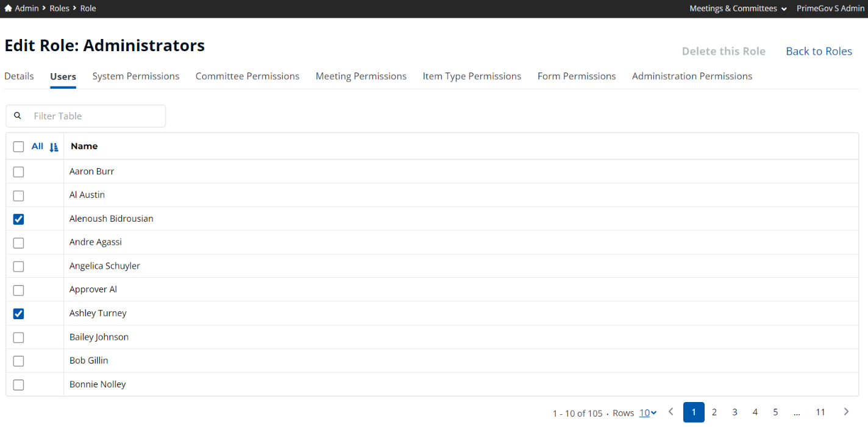Open the Committee Permissions tab

pyautogui.click(x=247, y=76)
